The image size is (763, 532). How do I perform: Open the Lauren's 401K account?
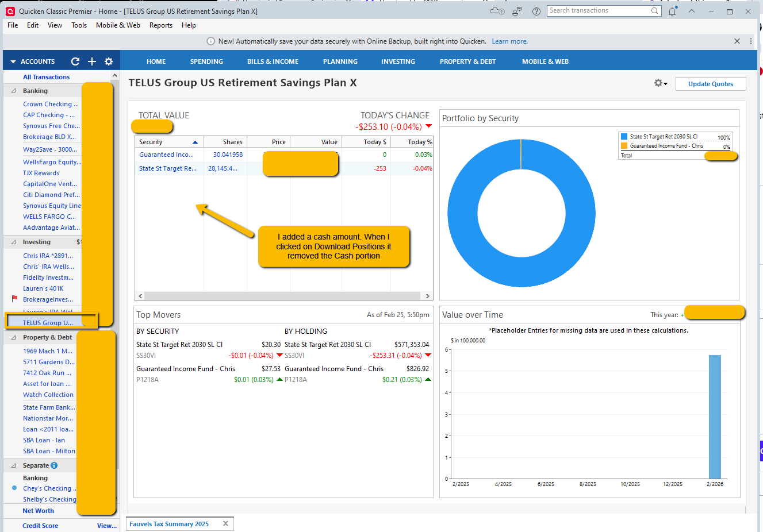tap(43, 288)
